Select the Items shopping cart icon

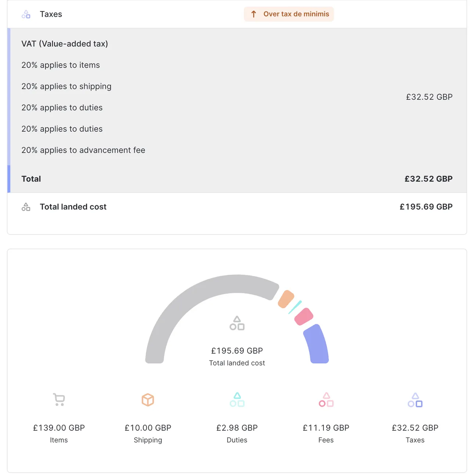click(x=59, y=400)
